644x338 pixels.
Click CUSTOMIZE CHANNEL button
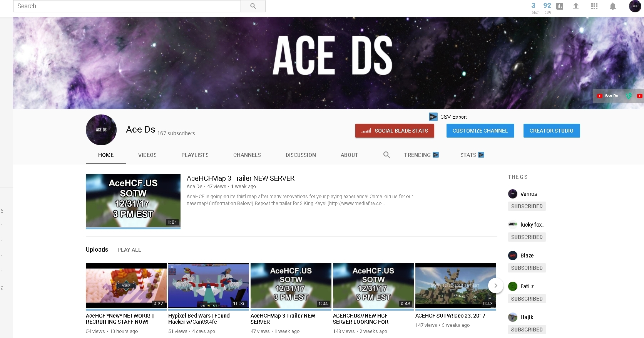pos(480,131)
